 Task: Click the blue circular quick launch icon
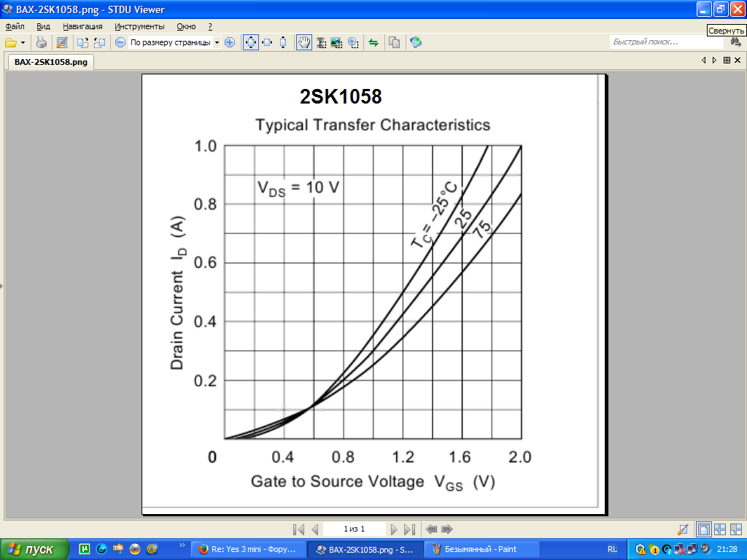tap(101, 549)
